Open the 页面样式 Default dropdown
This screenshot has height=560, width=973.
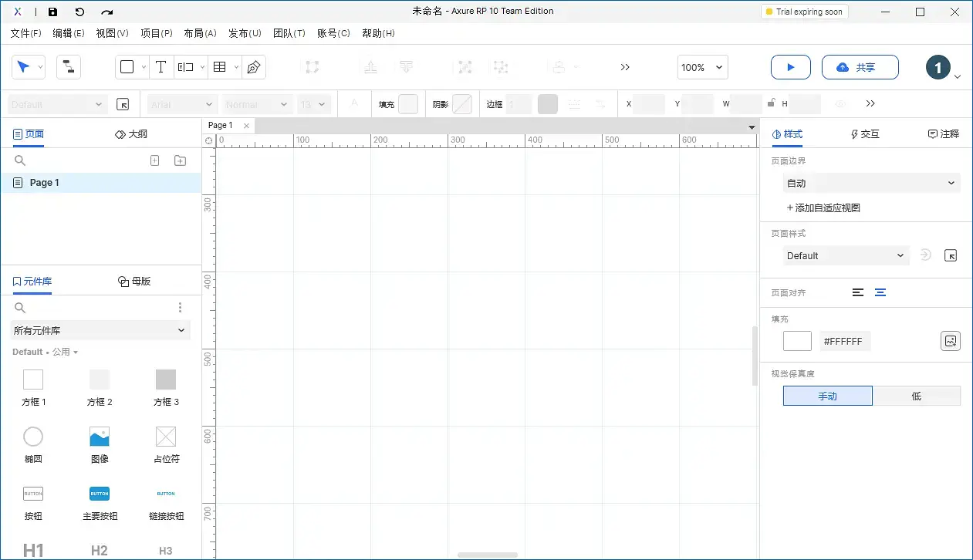(846, 255)
